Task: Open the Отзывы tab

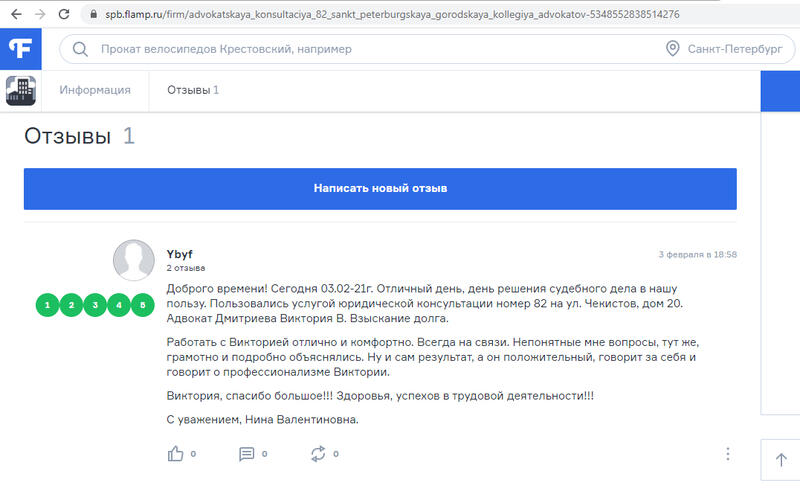Action: [x=192, y=90]
